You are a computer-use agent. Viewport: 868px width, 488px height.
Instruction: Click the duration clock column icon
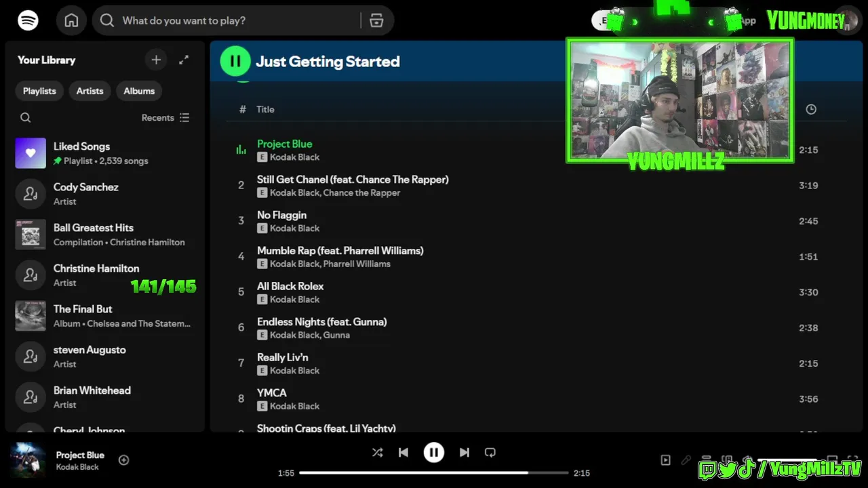click(811, 109)
